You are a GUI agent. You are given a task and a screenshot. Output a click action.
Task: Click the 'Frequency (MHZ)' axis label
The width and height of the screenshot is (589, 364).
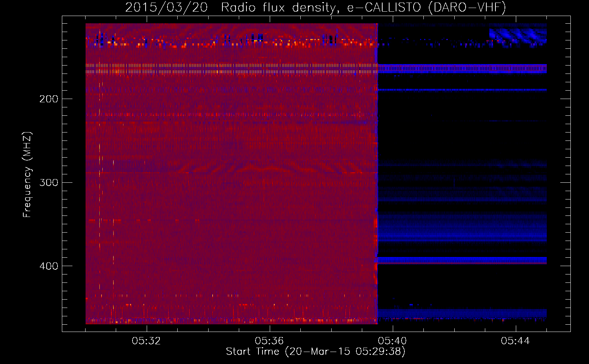point(27,174)
